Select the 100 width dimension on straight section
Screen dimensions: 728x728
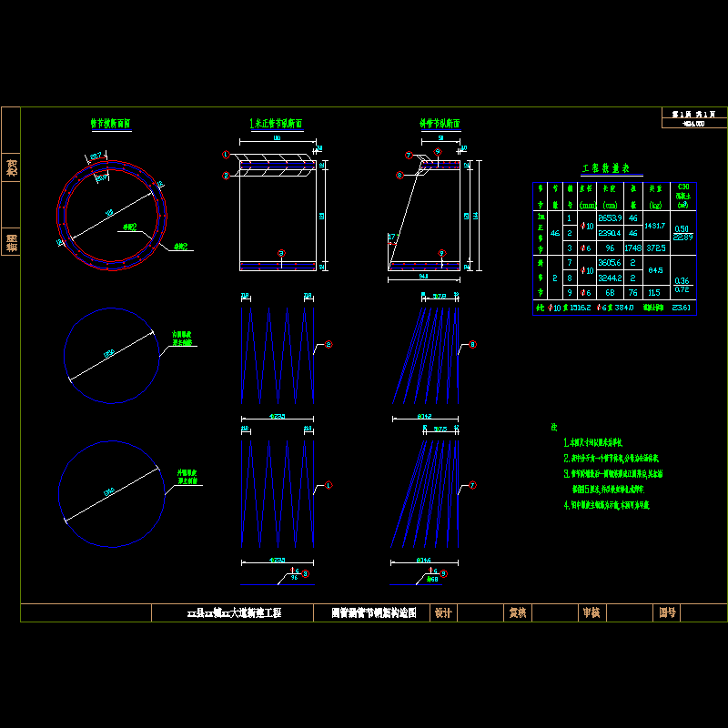point(277,138)
